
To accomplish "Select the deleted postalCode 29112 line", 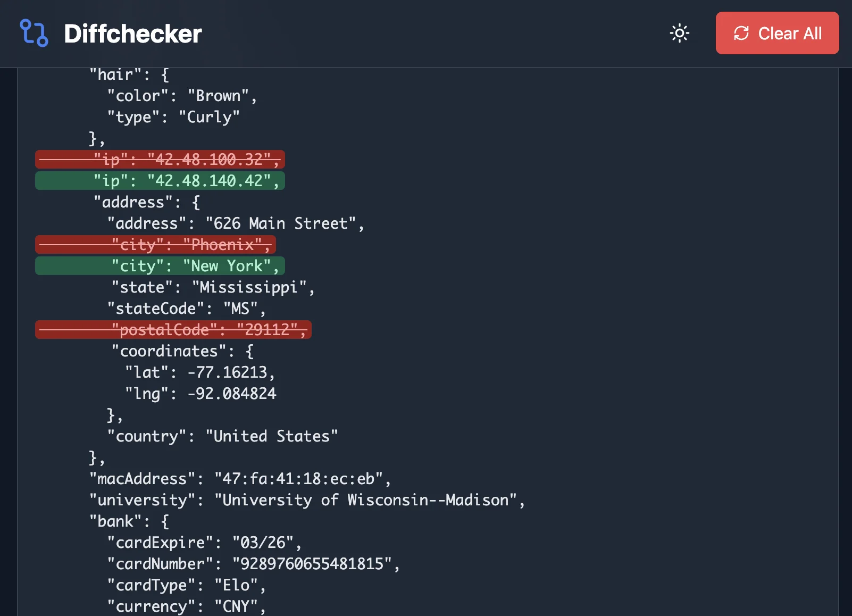I will tap(173, 330).
